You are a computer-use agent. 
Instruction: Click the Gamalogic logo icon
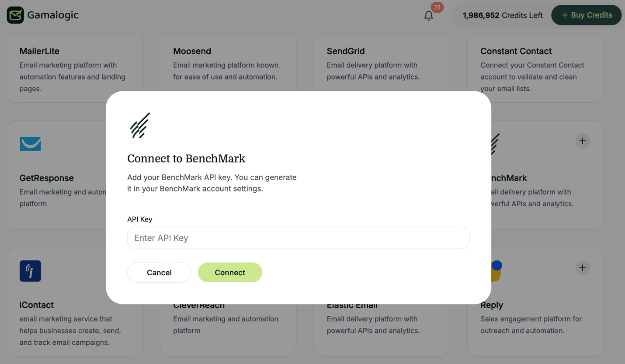click(15, 15)
